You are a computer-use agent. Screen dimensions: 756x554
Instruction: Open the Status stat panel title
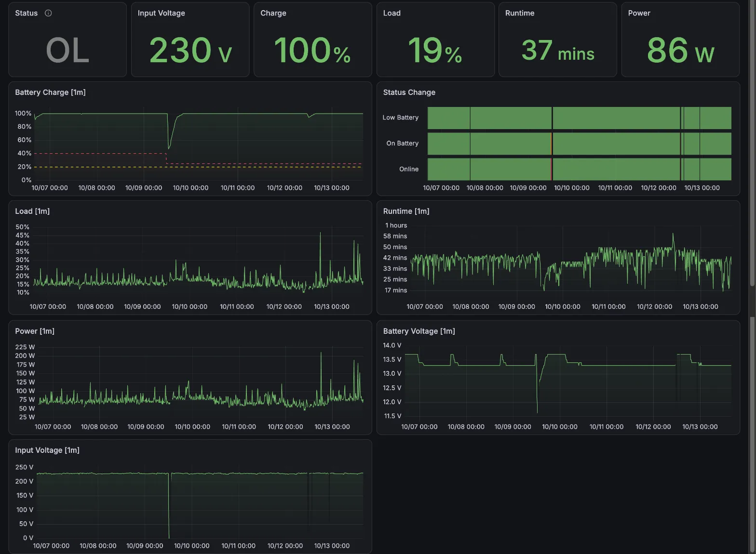26,13
